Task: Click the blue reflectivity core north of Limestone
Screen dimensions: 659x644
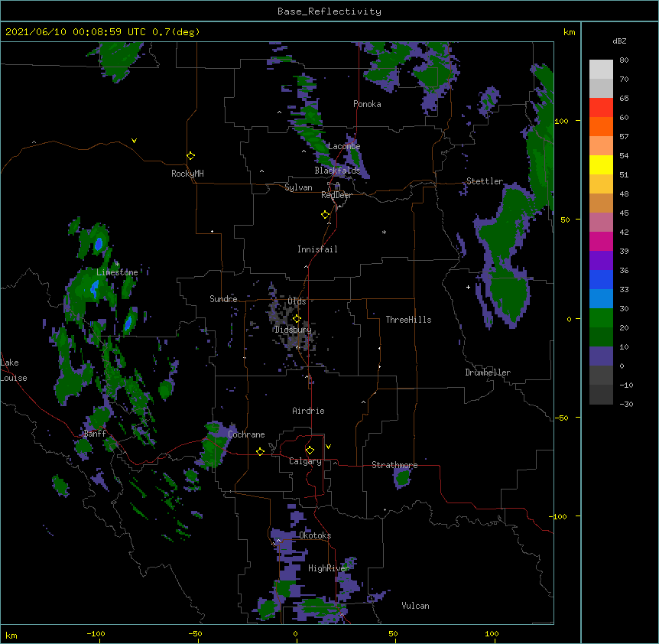Action: pyautogui.click(x=99, y=244)
